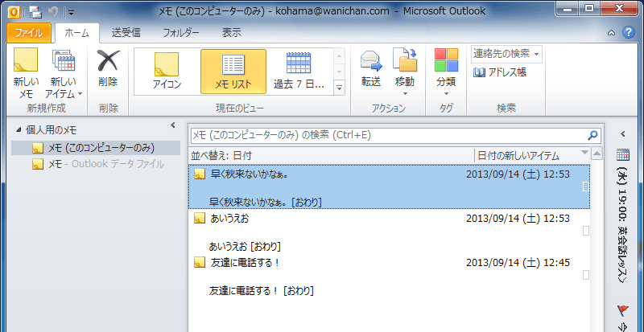Open the customize quick access toolbar dropdown

tap(71, 12)
